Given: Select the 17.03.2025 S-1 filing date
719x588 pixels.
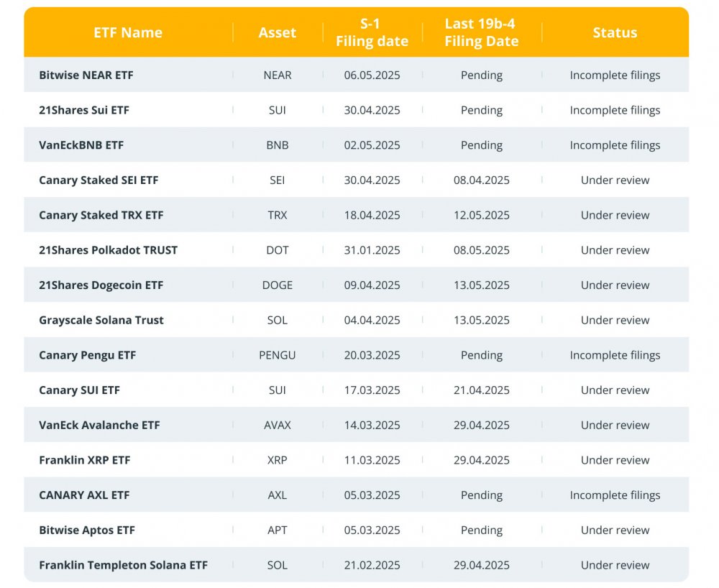Looking at the screenshot, I should pos(372,390).
